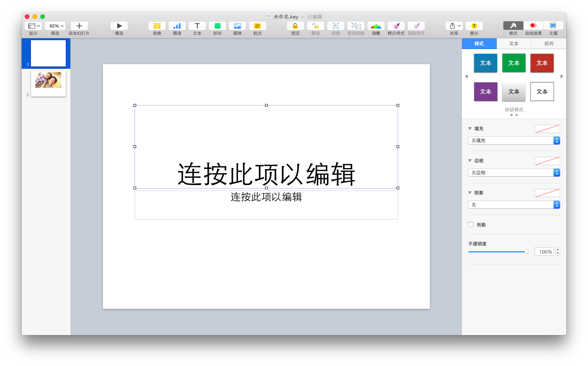Select the red 文本 shape style swatch
Screen dimensions: 588x366
(x=542, y=63)
